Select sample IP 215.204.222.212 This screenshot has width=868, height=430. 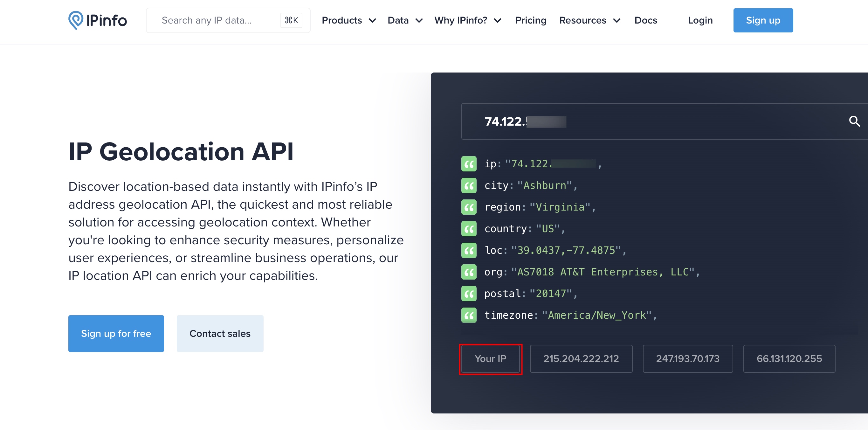581,358
